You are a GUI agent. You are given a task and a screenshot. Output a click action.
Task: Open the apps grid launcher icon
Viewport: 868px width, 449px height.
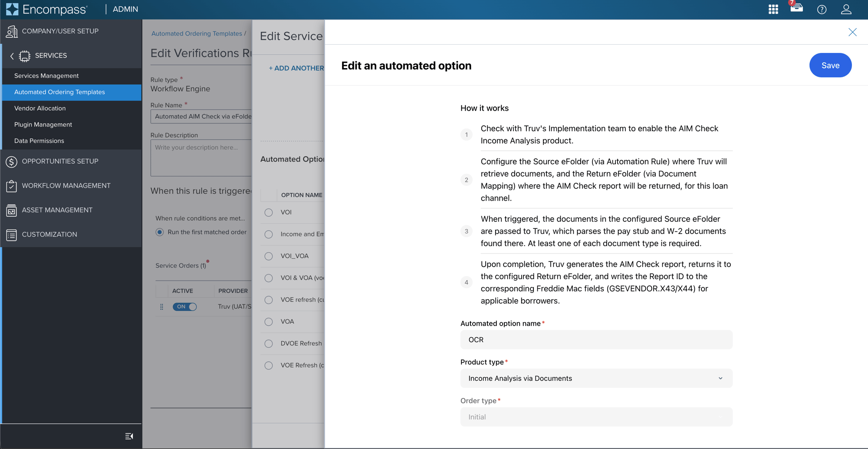click(x=773, y=9)
